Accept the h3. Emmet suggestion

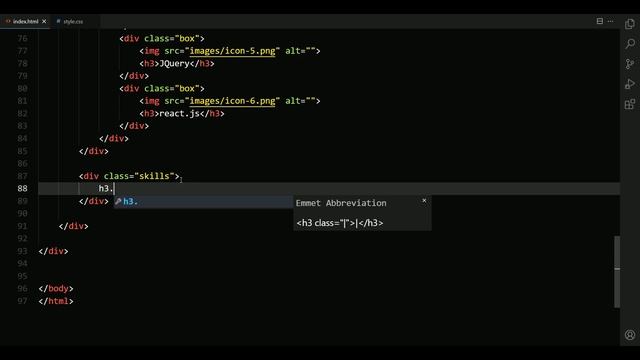tap(203, 201)
